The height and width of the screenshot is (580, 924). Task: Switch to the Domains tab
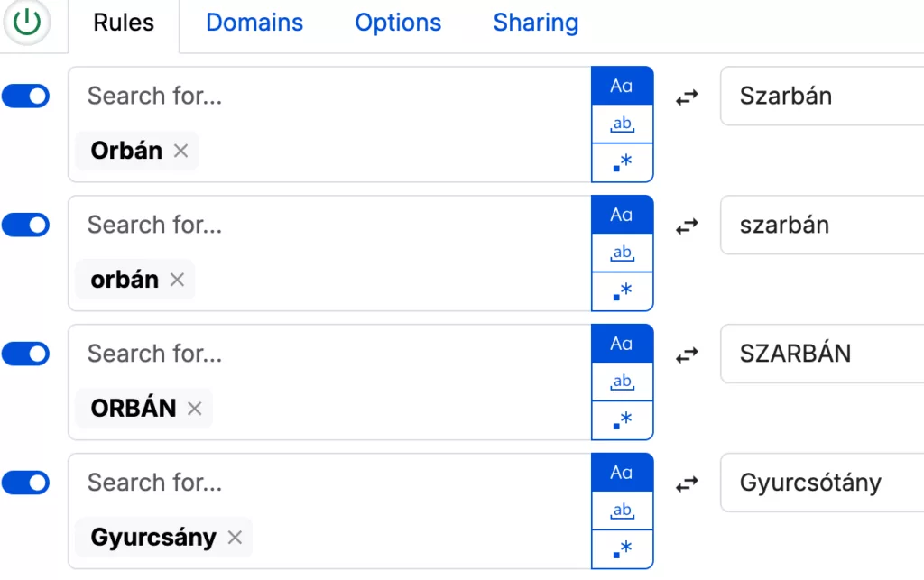click(x=254, y=23)
